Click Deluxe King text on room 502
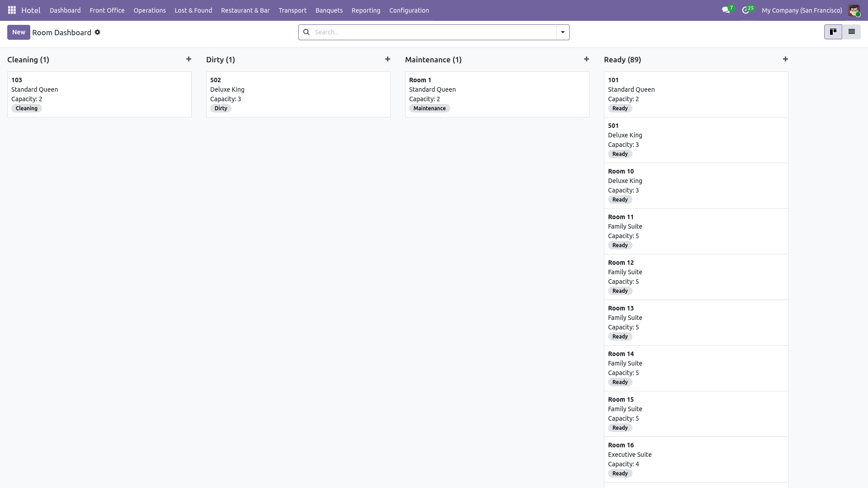 [227, 89]
